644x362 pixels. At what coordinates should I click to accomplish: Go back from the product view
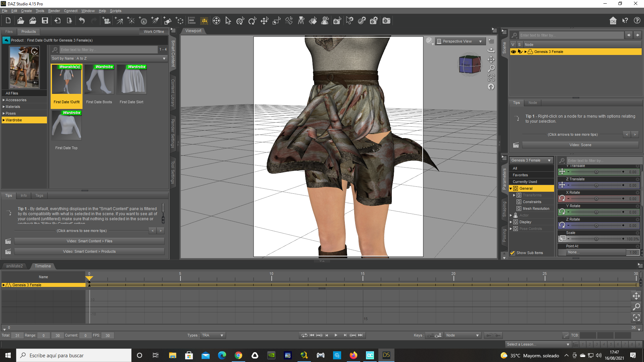[x=6, y=40]
